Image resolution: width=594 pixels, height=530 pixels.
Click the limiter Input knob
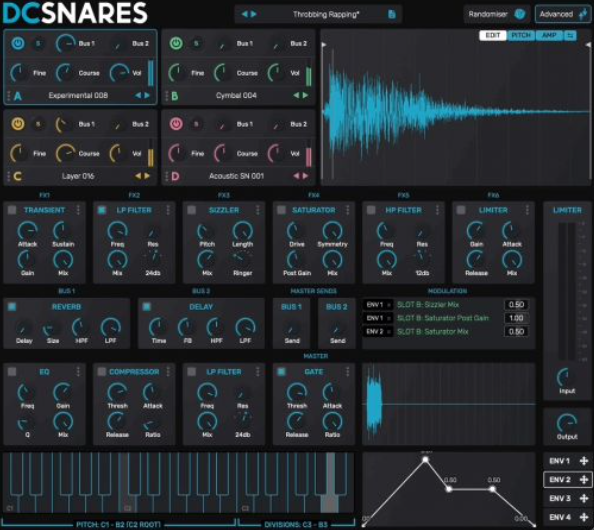[567, 377]
